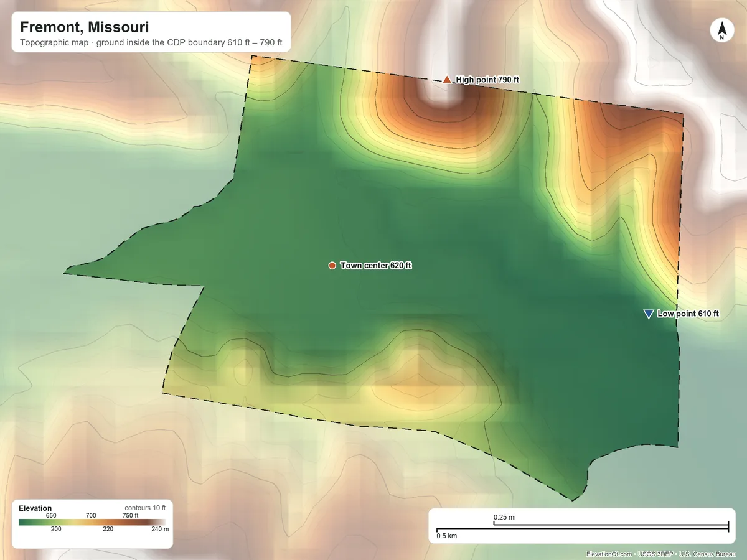Click the 'Low point 610 ft' label
Viewport: 747px width, 560px height.
tap(688, 314)
